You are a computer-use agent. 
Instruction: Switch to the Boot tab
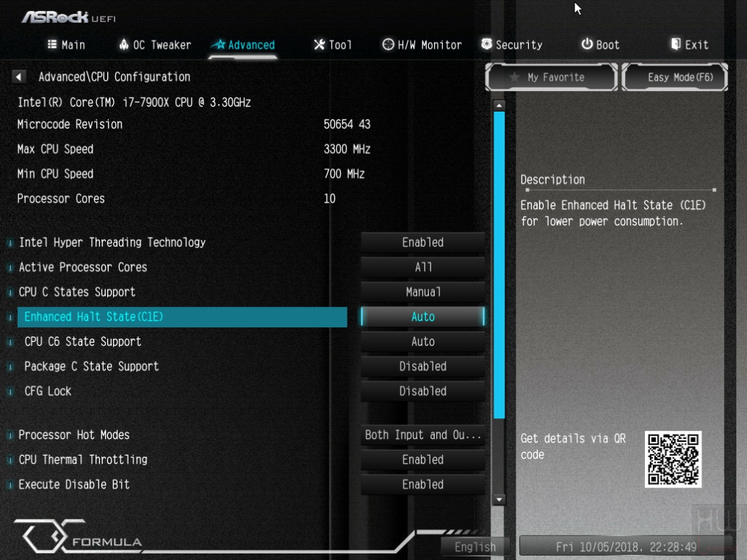pyautogui.click(x=600, y=45)
